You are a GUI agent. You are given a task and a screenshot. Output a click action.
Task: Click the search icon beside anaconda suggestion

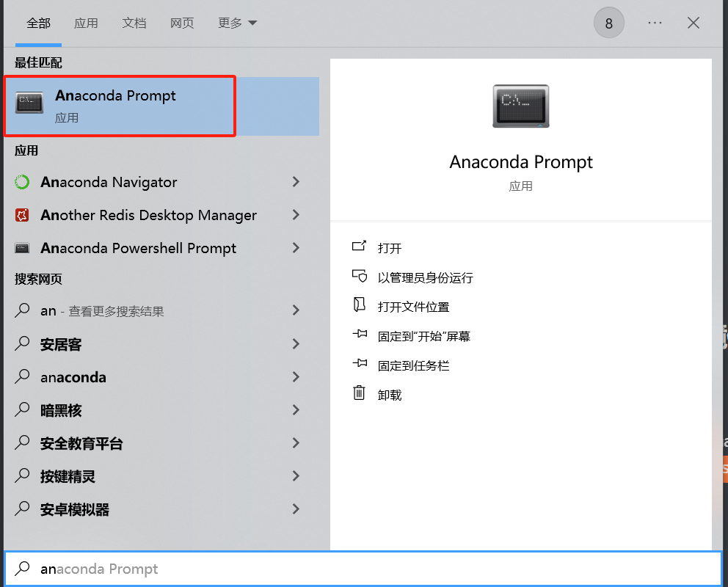tap(22, 376)
